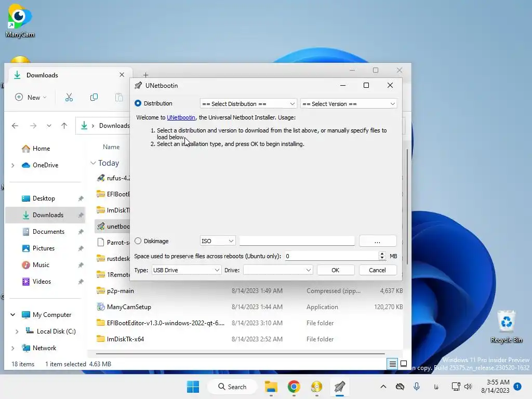
Task: Click the UNetbootin title bar icon
Action: pos(138,86)
